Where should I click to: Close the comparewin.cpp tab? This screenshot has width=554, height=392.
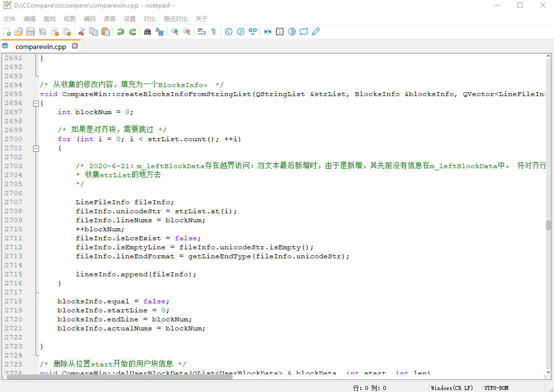coord(75,46)
